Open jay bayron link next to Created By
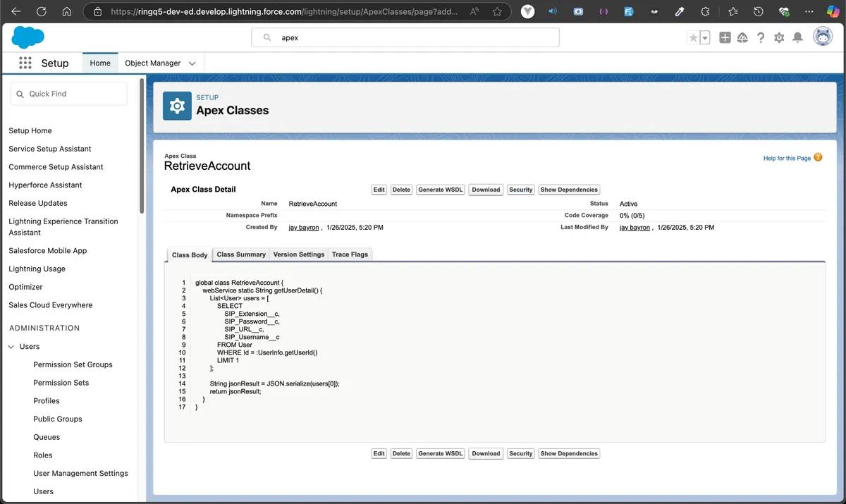Screen dimensions: 846x504 [304, 228]
